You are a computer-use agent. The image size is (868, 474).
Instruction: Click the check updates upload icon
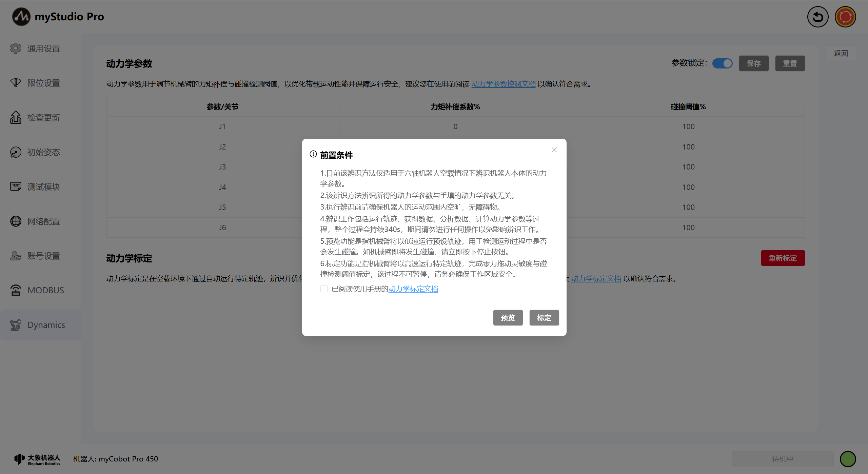pyautogui.click(x=16, y=117)
